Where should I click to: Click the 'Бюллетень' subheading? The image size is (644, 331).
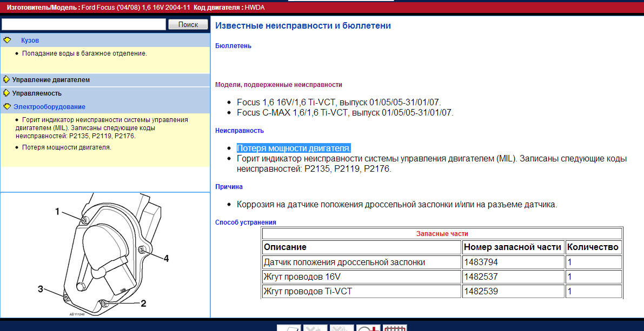pos(233,46)
